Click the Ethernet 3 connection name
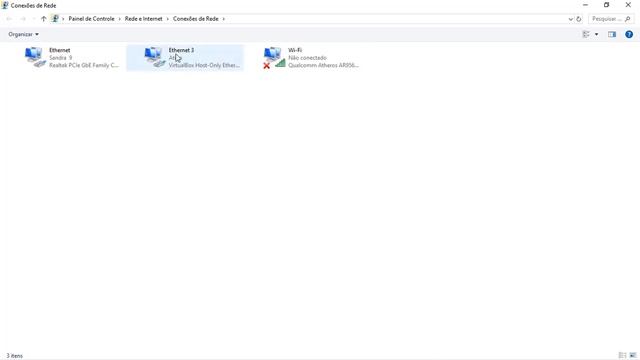640x360 pixels. (181, 50)
